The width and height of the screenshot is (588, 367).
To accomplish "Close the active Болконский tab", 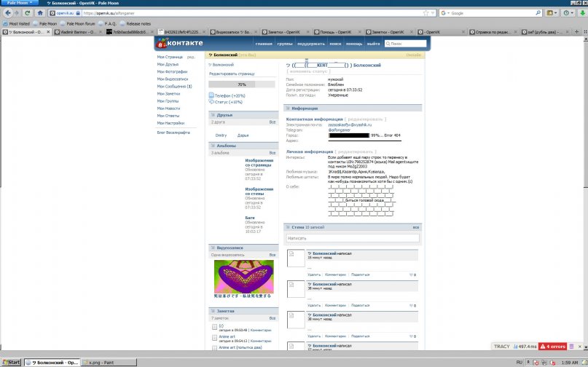I will click(48, 32).
